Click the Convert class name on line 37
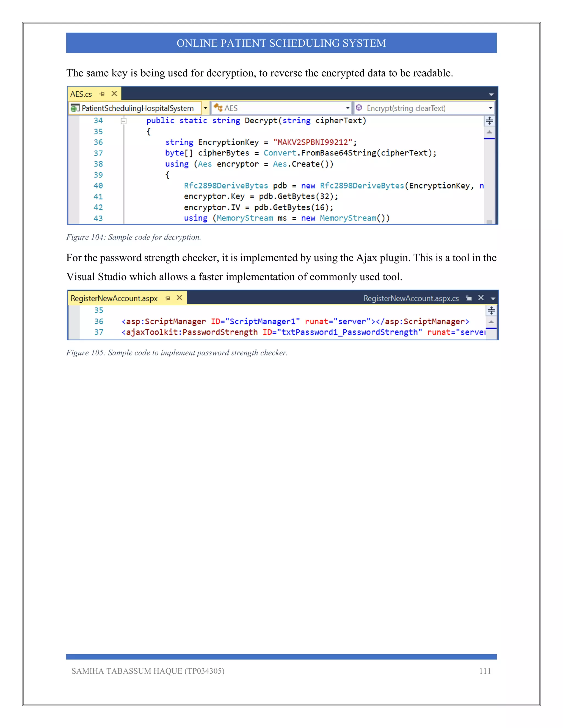 click(x=280, y=153)
